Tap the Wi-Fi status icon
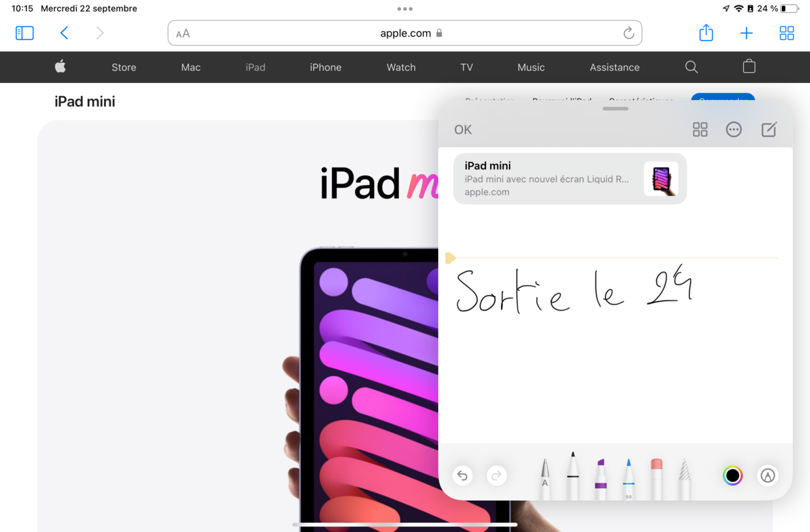Image resolution: width=810 pixels, height=532 pixels. tap(738, 9)
